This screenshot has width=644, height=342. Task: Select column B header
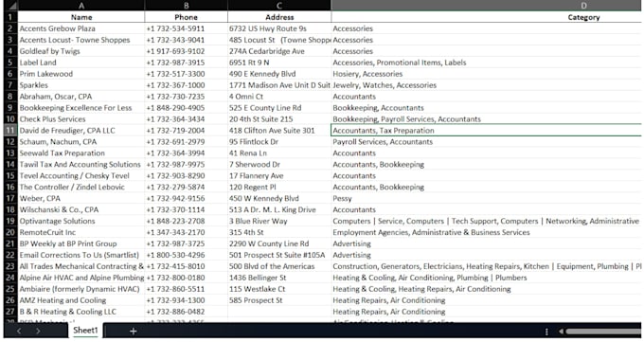186,6
